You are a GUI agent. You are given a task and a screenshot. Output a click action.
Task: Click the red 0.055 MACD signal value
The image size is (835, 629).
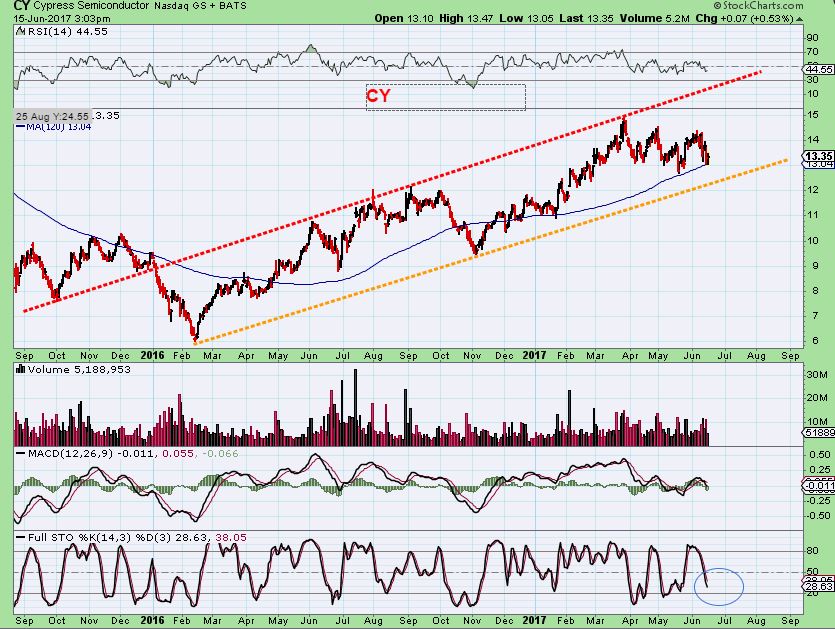[x=177, y=454]
